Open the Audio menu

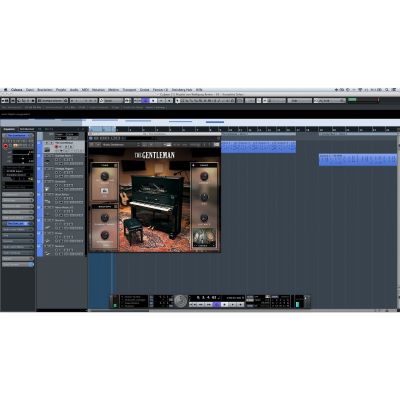(74, 90)
